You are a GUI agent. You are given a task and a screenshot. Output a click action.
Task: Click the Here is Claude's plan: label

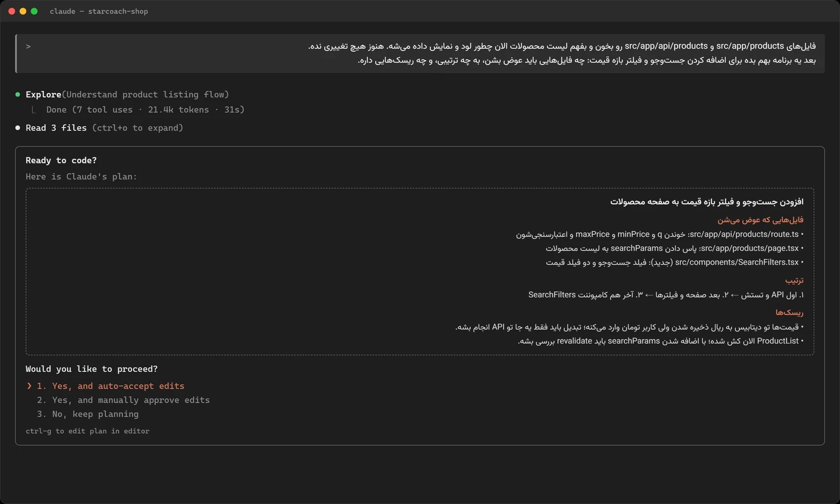point(81,176)
